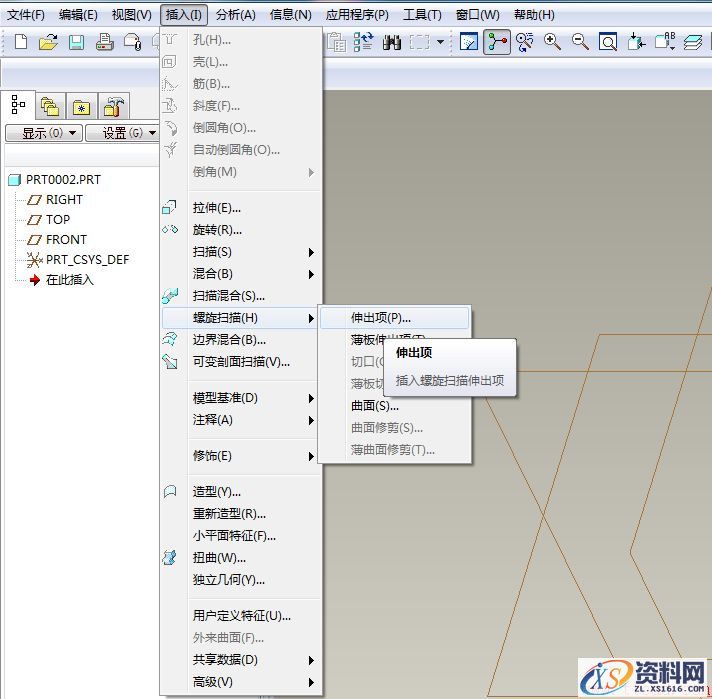Expand the 注释(A) submenu
The height and width of the screenshot is (699, 712).
pyautogui.click(x=241, y=420)
